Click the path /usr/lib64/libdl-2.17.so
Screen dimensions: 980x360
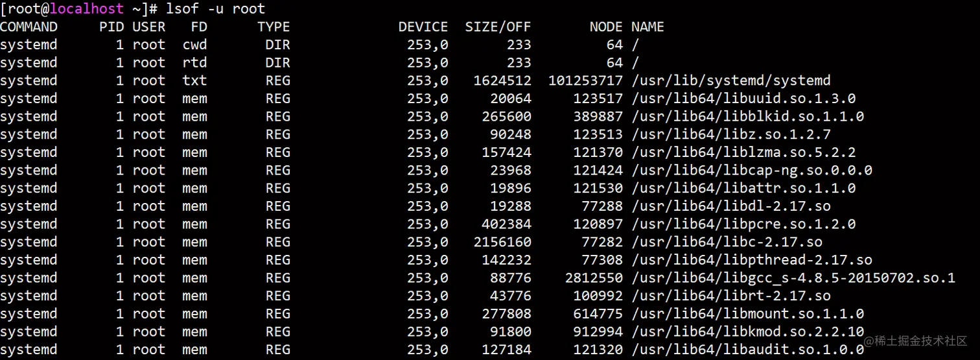coord(730,206)
